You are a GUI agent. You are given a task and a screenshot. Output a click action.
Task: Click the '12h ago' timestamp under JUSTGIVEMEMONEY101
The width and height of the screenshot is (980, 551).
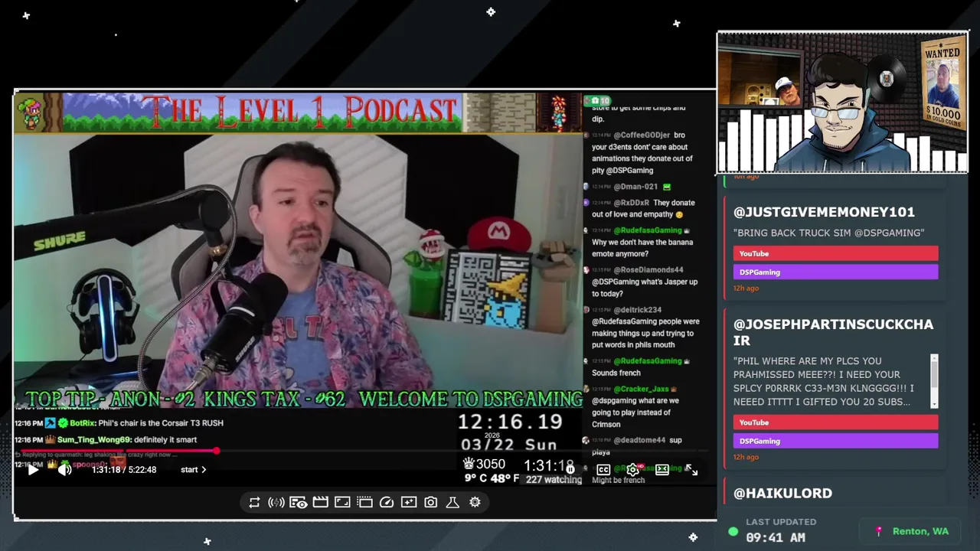(746, 289)
